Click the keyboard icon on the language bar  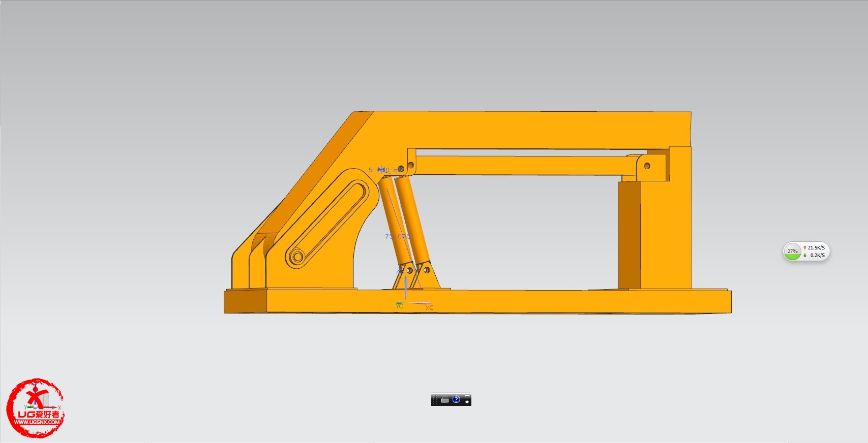[445, 400]
